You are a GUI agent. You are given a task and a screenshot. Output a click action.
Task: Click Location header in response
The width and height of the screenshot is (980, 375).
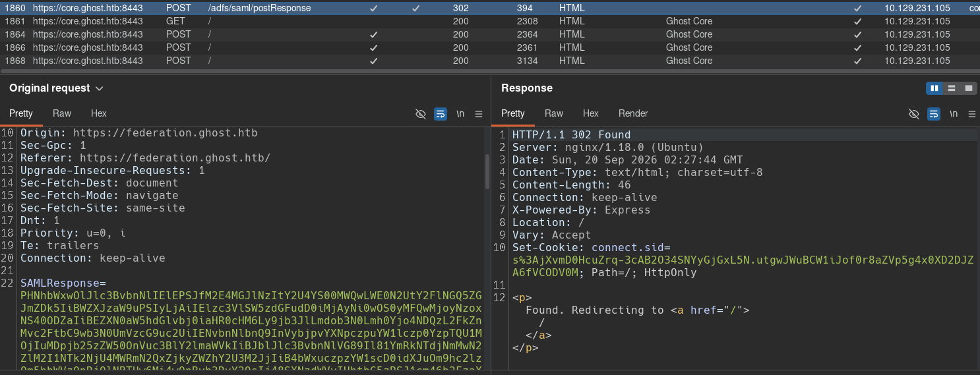548,223
